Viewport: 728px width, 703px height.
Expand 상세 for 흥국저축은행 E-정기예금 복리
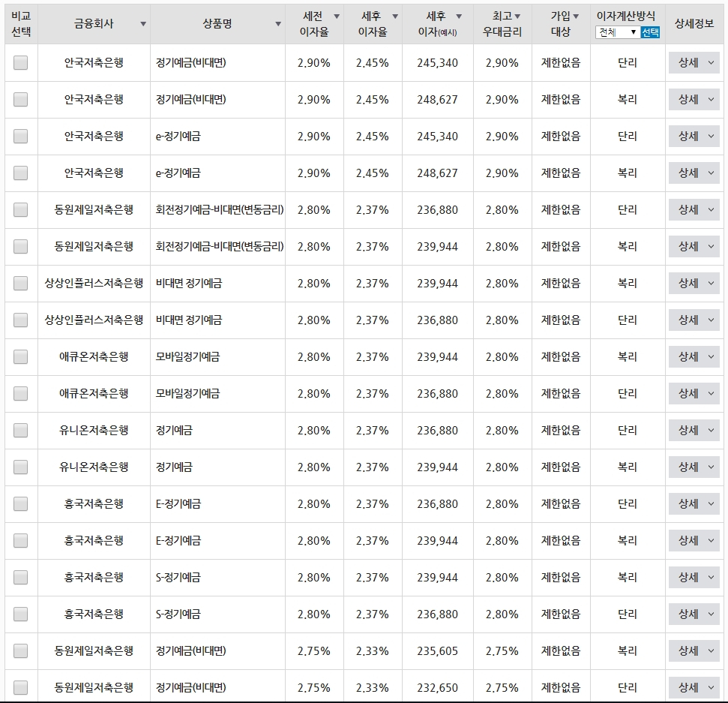coord(694,540)
